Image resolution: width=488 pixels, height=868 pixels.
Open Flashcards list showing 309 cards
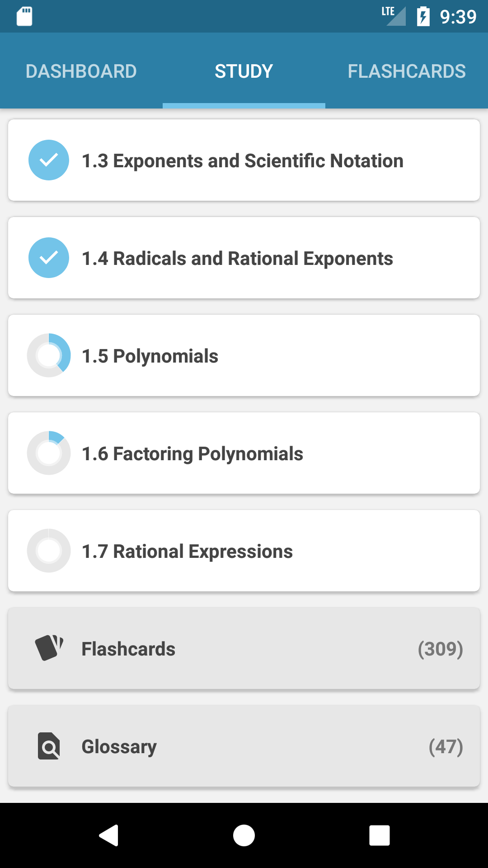pyautogui.click(x=244, y=648)
